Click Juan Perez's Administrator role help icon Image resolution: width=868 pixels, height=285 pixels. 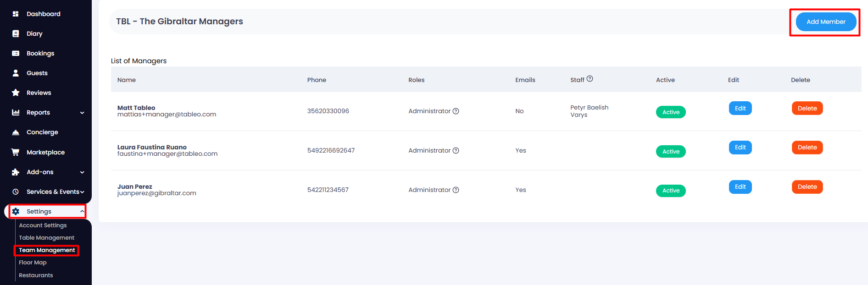pos(456,190)
